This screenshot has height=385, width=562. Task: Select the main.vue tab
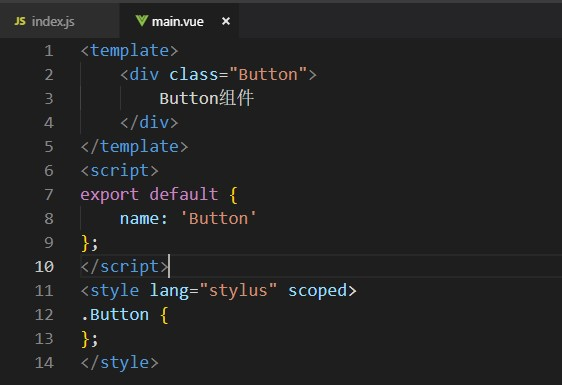(x=178, y=22)
